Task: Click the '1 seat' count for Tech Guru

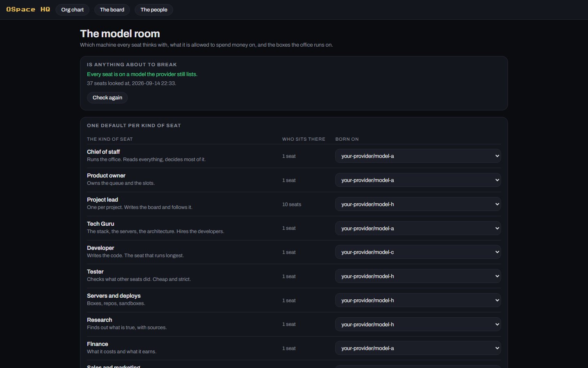Action: [289, 229]
